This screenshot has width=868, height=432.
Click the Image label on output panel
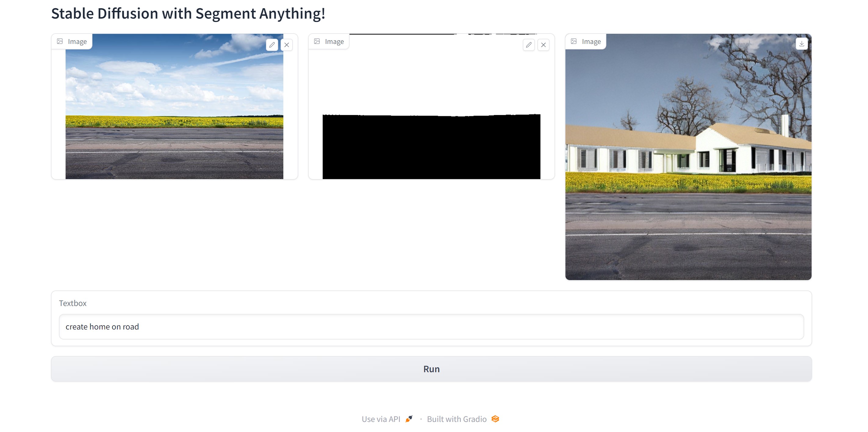(x=591, y=41)
